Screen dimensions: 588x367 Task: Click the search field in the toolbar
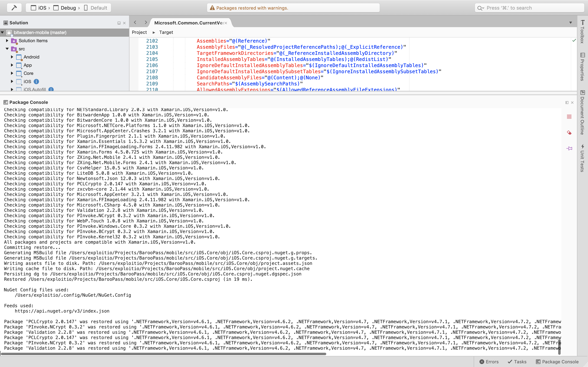[x=530, y=8]
